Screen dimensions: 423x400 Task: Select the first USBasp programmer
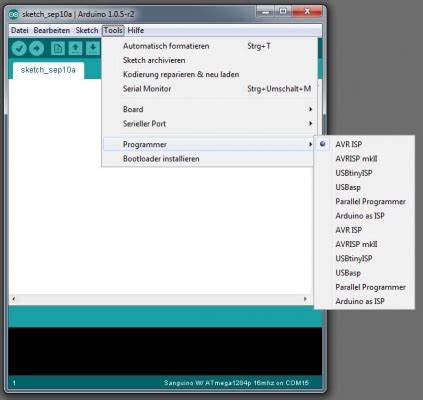(x=364, y=187)
